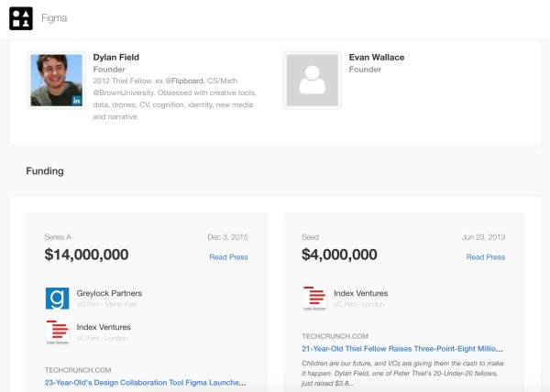Click the Figma logo icon in header
Image resolution: width=550 pixels, height=392 pixels.
(x=21, y=18)
